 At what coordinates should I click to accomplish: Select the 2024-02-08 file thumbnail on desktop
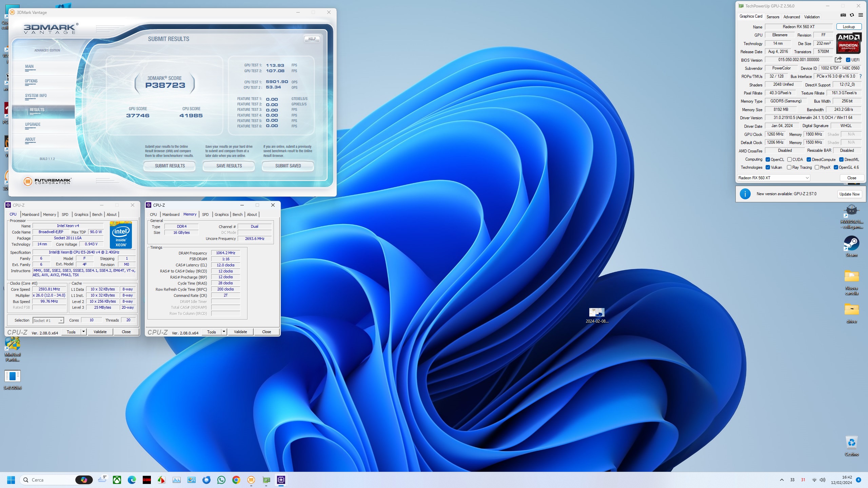coord(597,316)
